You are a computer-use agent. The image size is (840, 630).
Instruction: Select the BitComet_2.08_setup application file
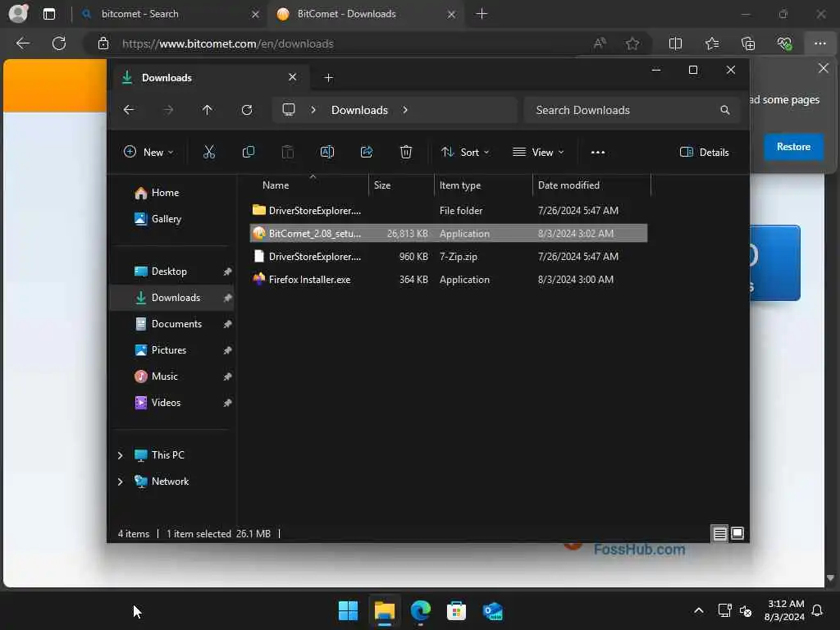[x=449, y=234]
